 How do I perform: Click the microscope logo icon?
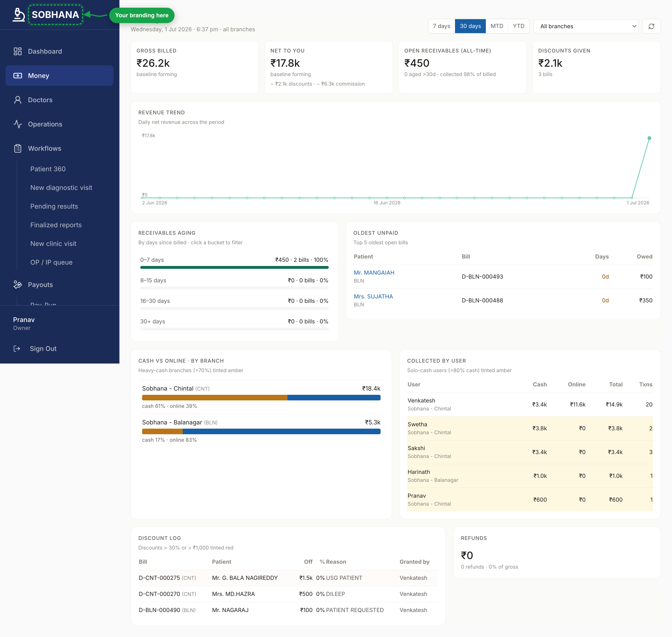pos(19,15)
